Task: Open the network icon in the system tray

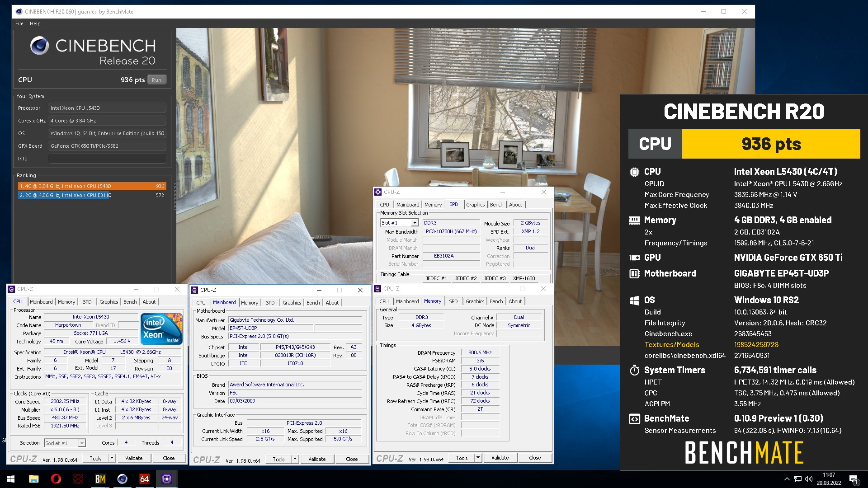Action: [798, 479]
